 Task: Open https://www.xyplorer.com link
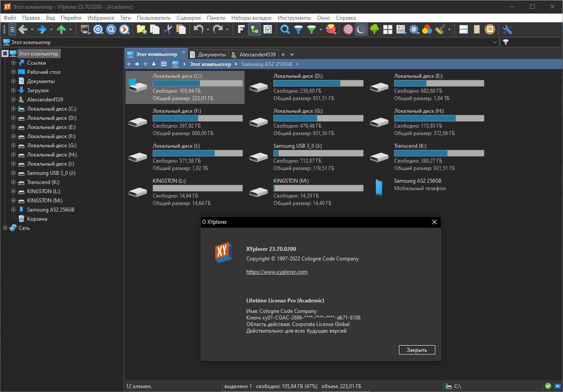pos(277,272)
